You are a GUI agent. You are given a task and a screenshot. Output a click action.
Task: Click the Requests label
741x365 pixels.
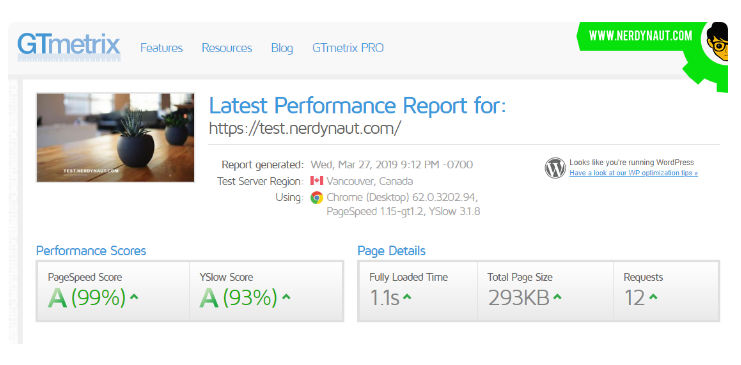pos(643,278)
